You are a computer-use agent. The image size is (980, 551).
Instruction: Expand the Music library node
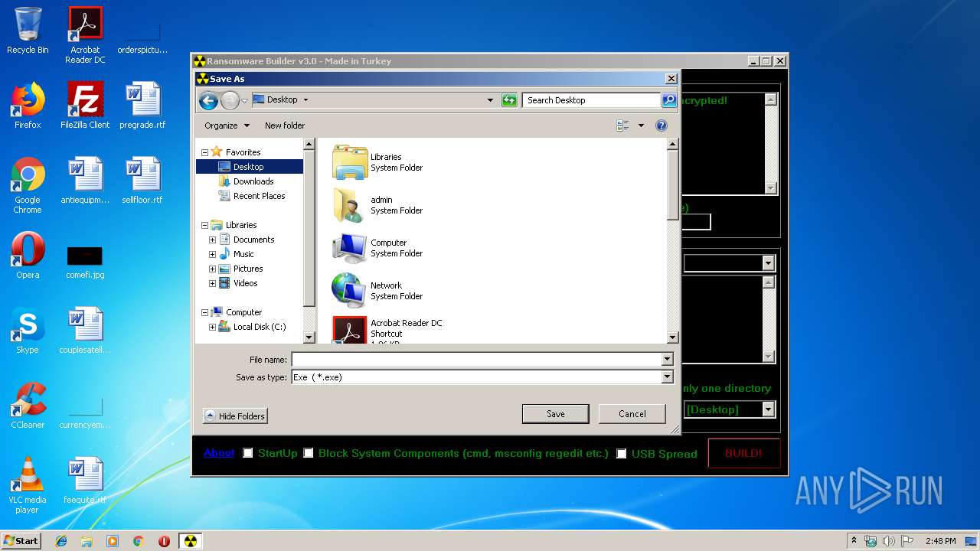[x=213, y=254]
